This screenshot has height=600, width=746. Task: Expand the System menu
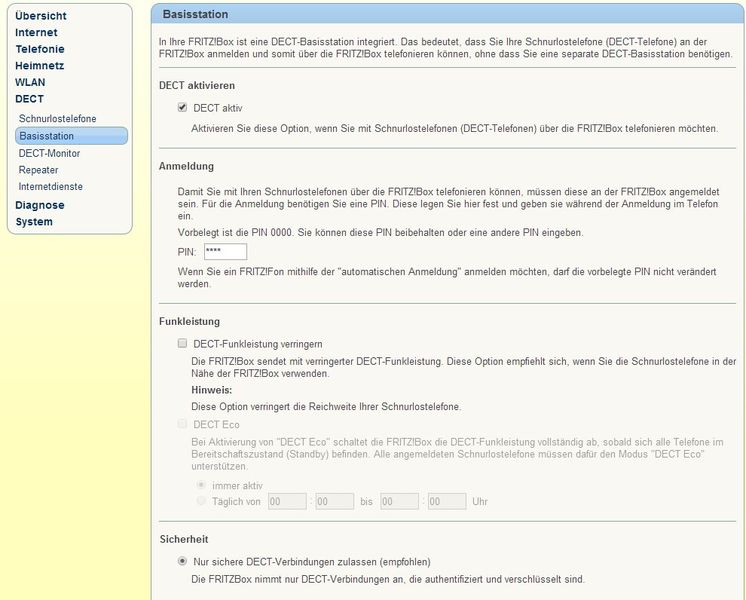(34, 222)
